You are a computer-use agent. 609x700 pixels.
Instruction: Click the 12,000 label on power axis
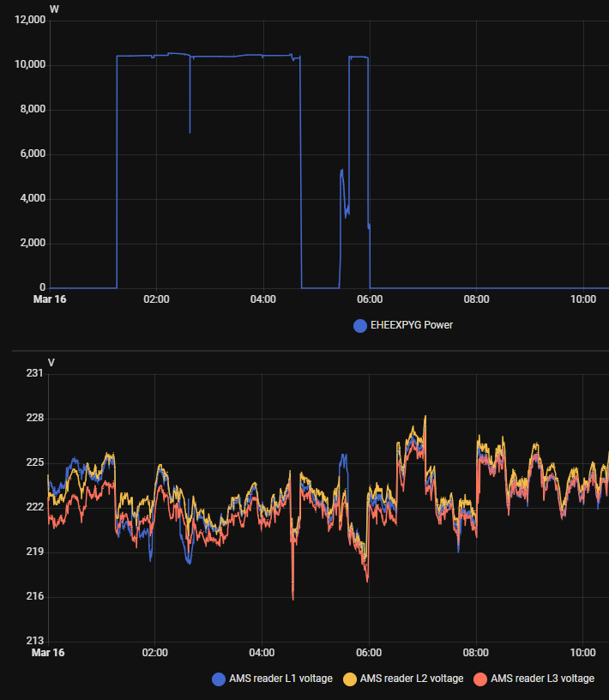click(29, 21)
